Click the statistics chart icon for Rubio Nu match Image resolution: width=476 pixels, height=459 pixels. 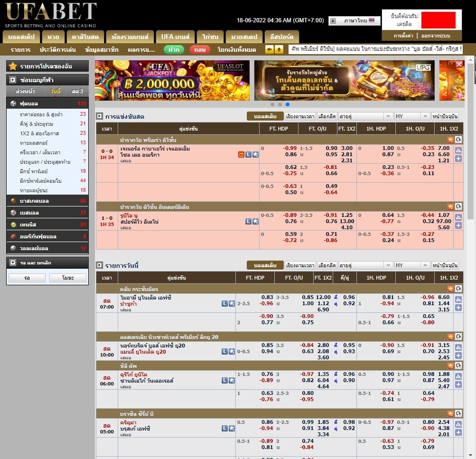click(x=458, y=217)
